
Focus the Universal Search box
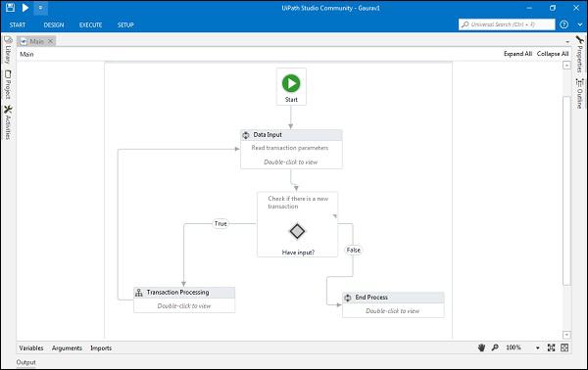pyautogui.click(x=507, y=24)
